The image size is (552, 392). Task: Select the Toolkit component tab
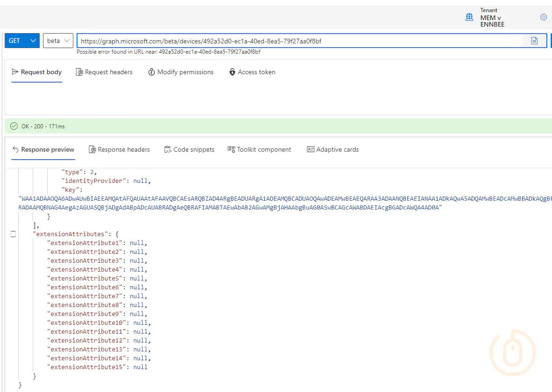[259, 150]
